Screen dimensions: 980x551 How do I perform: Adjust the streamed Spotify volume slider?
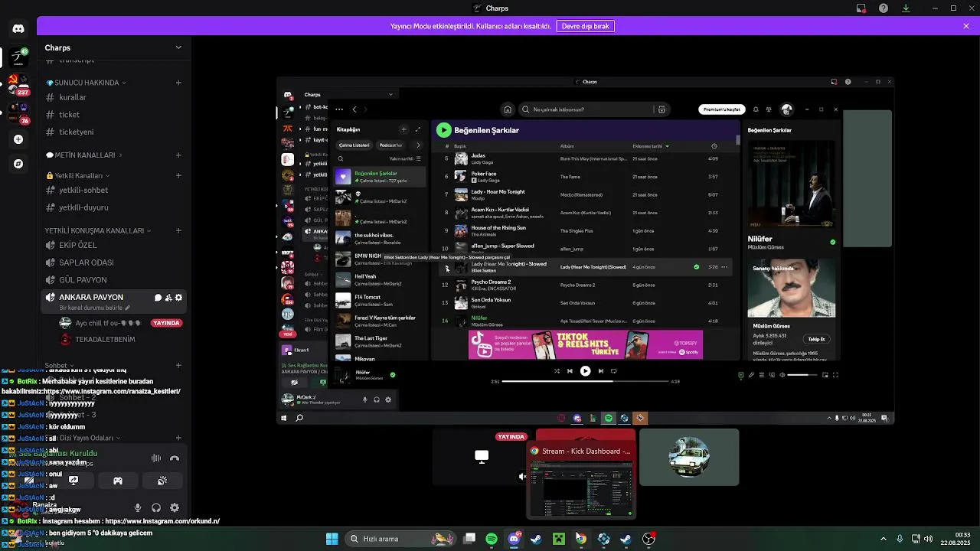coord(802,375)
